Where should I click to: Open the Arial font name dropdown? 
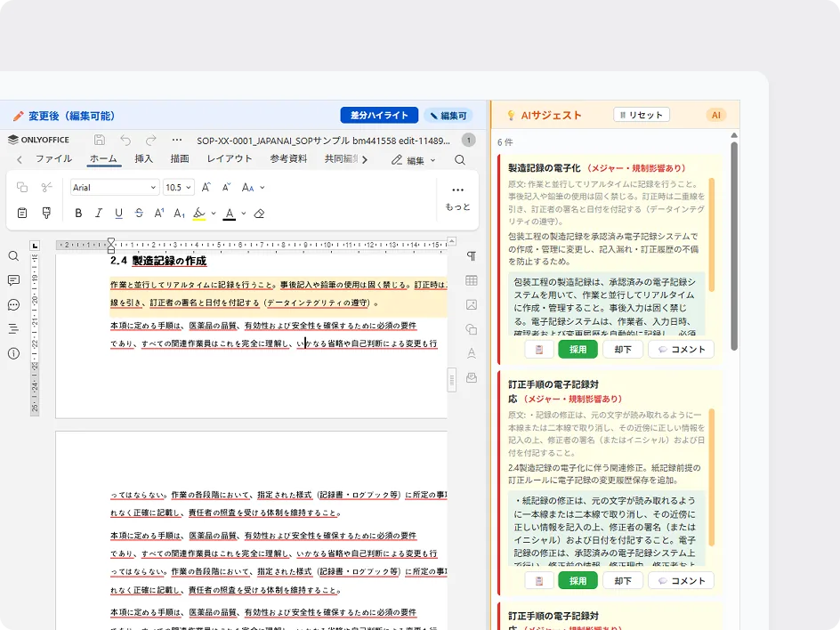tap(114, 187)
